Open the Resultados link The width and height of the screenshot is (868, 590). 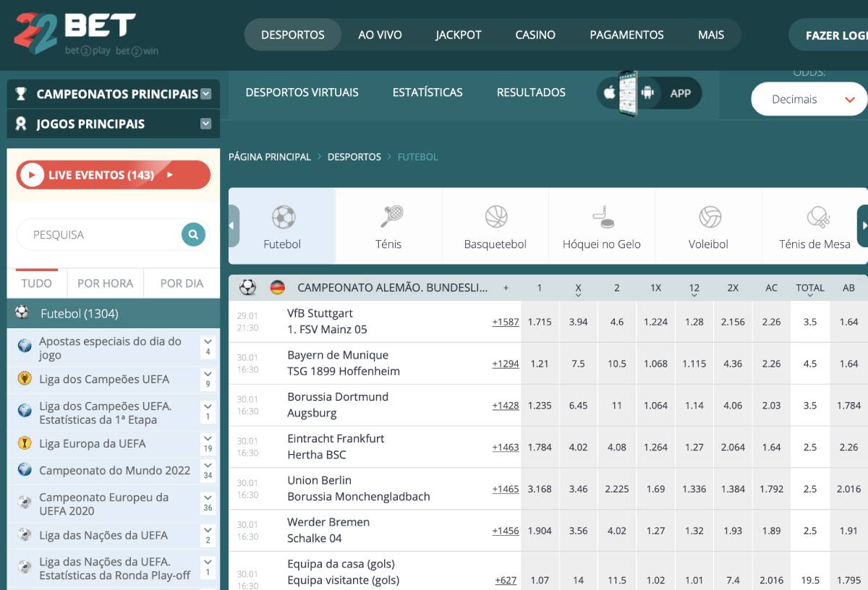pyautogui.click(x=532, y=93)
